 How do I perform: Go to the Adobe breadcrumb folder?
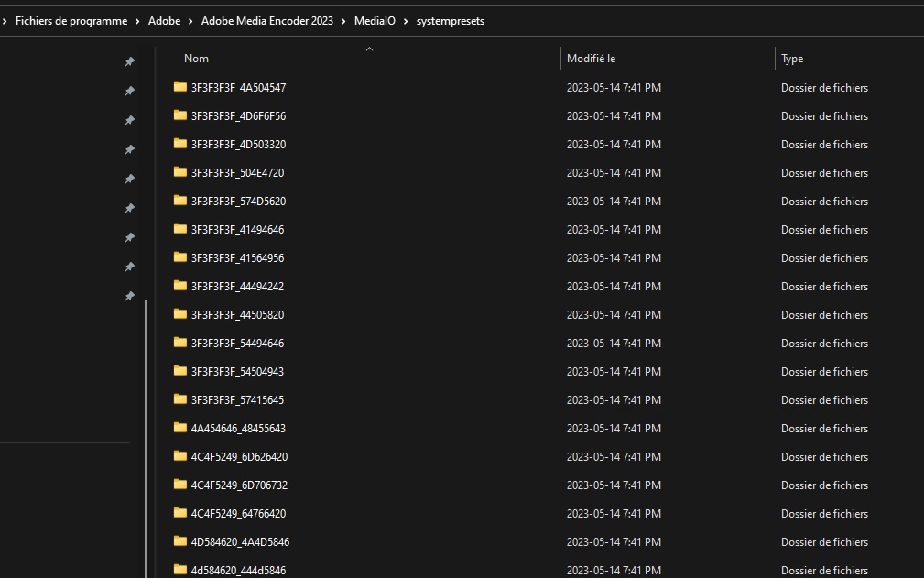tap(165, 21)
